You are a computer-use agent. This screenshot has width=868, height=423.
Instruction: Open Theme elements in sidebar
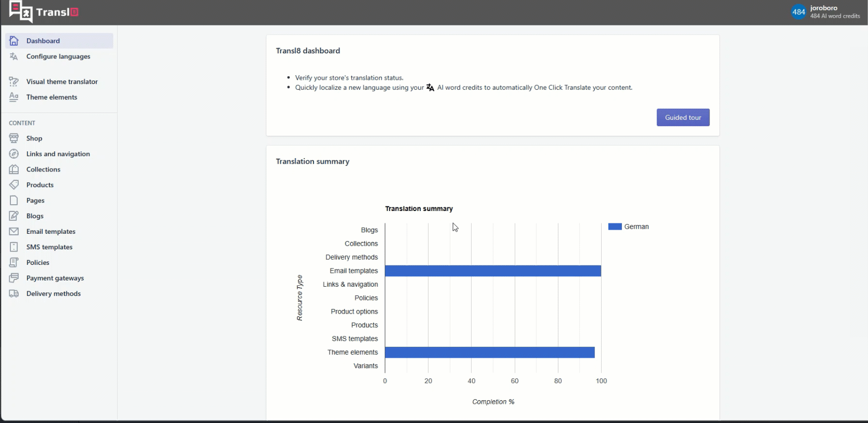pos(51,97)
